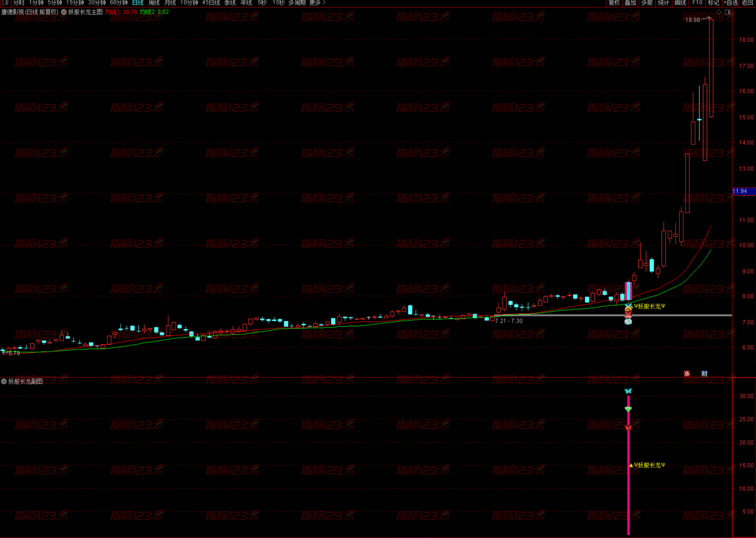Switch chart to 周线 weekly period
This screenshot has width=756, height=538.
coord(154,3)
